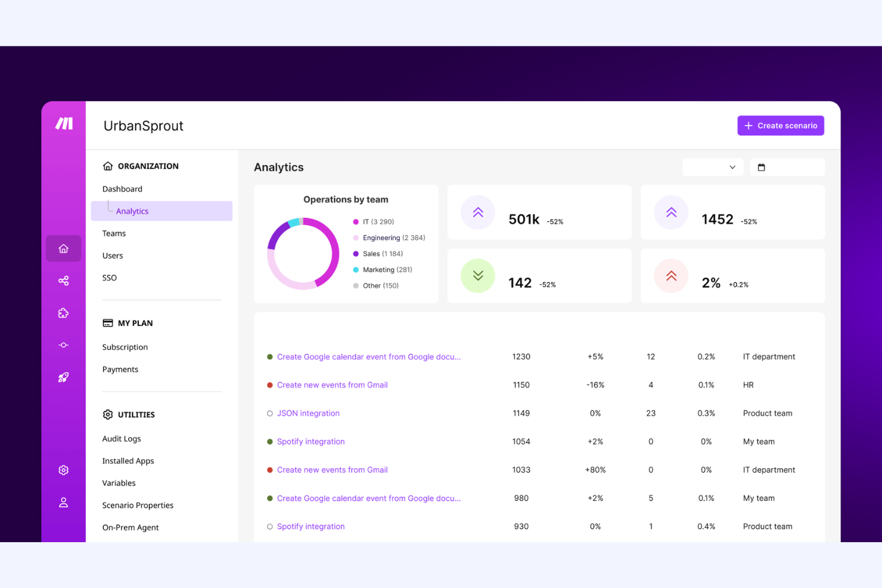
Task: Click the Make logo in the top-left corner
Action: (x=63, y=123)
